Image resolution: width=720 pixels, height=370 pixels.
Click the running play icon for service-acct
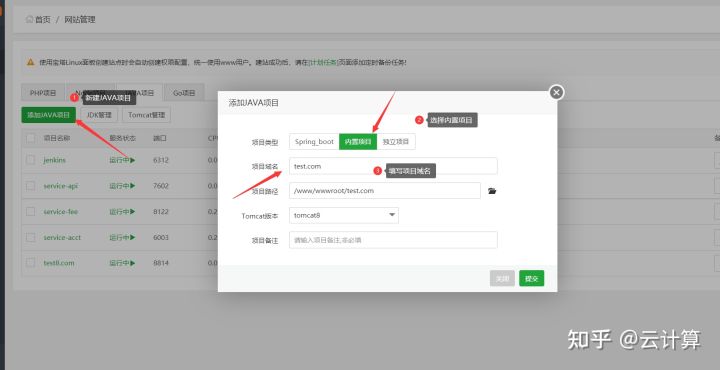pyautogui.click(x=132, y=237)
